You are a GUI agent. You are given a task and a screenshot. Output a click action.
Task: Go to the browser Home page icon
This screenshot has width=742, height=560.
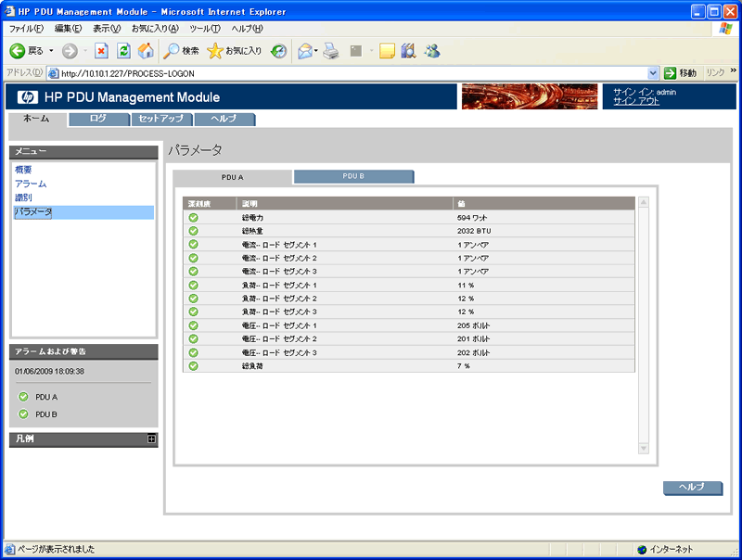tap(146, 50)
